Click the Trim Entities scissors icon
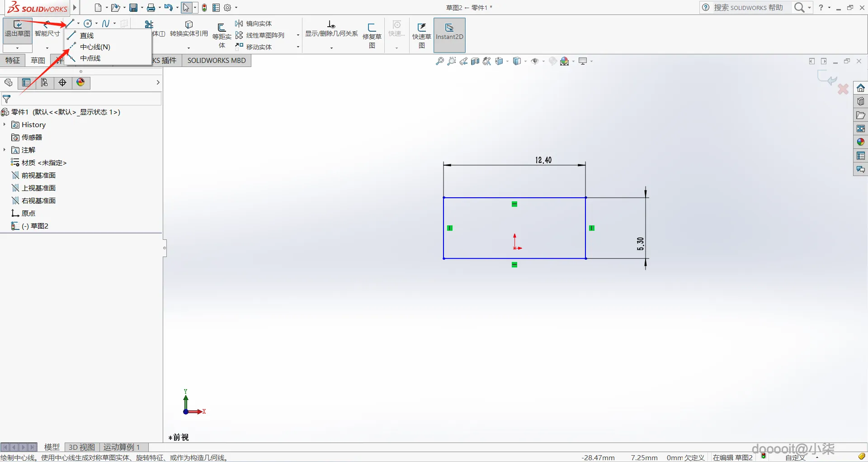This screenshot has width=868, height=462. click(x=149, y=24)
